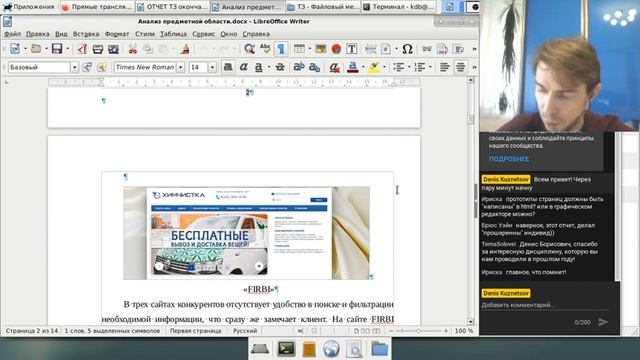
Task: Switch to ОТЧЕТ ТЗ taskbar window
Action: 172,7
